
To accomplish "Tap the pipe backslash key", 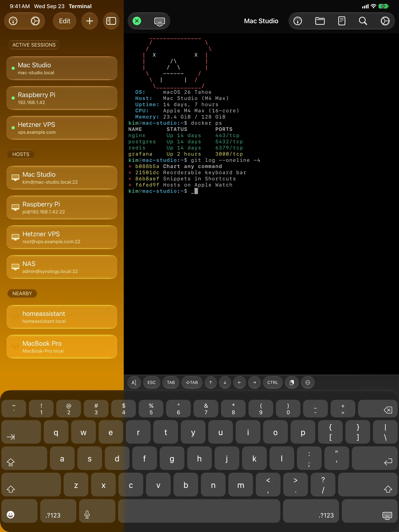I will pos(385,432).
